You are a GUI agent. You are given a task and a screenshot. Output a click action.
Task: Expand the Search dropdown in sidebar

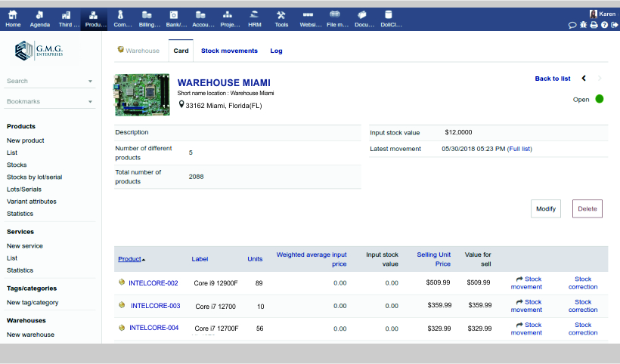click(x=90, y=81)
